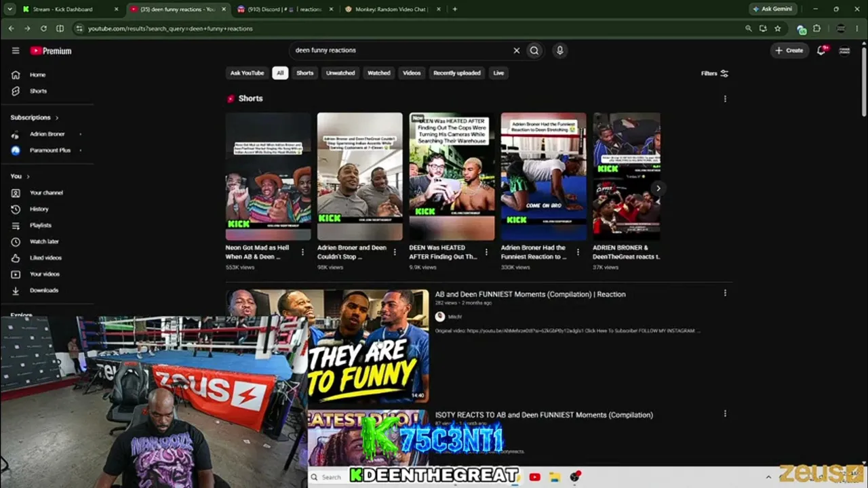Open Your channel in the sidebar
The height and width of the screenshot is (488, 868).
pos(46,192)
